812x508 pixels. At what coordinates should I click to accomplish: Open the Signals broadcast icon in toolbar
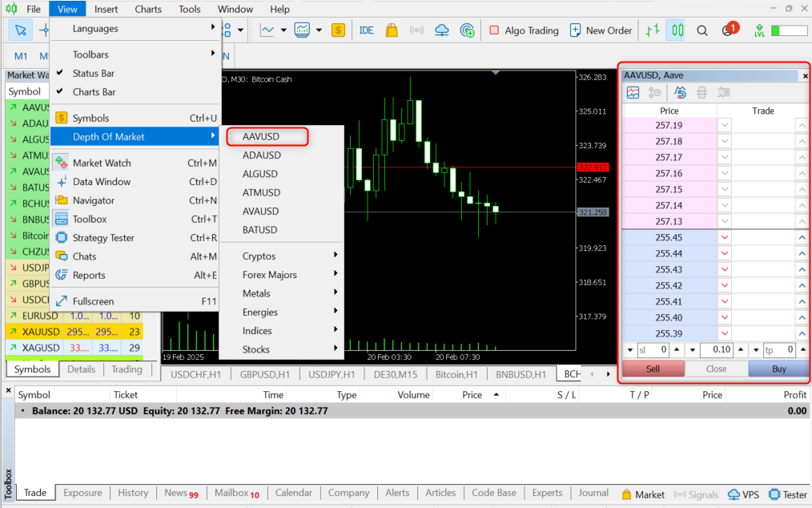pos(416,30)
